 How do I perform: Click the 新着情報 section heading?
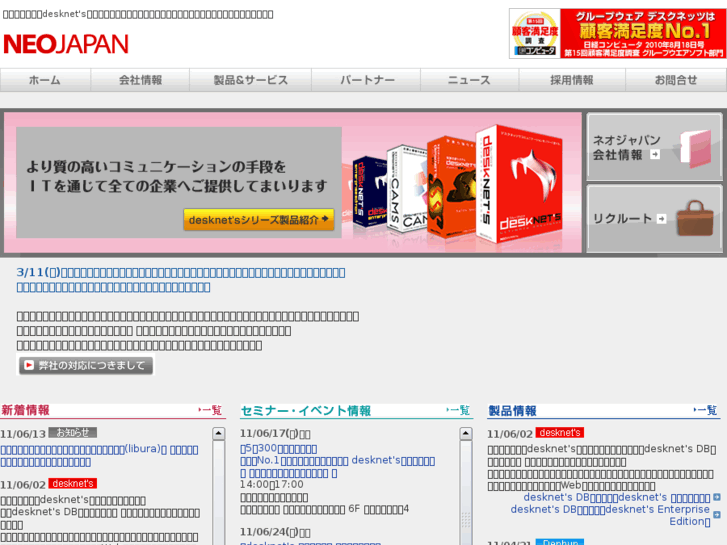click(26, 410)
